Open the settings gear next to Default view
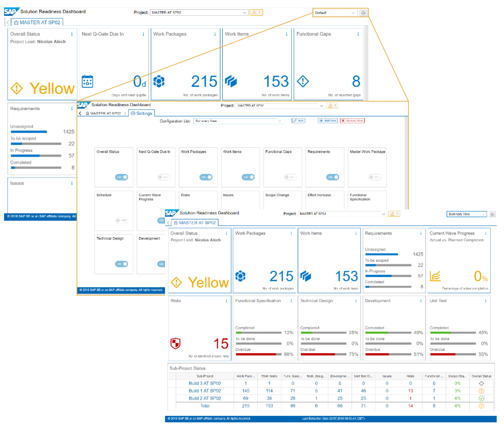The image size is (504, 426). (363, 13)
